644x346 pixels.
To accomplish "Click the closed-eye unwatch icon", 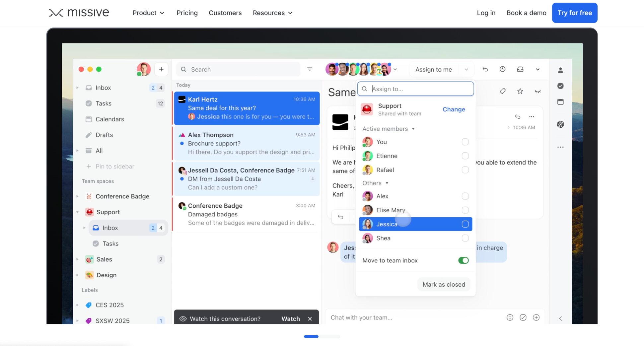I will click(537, 92).
